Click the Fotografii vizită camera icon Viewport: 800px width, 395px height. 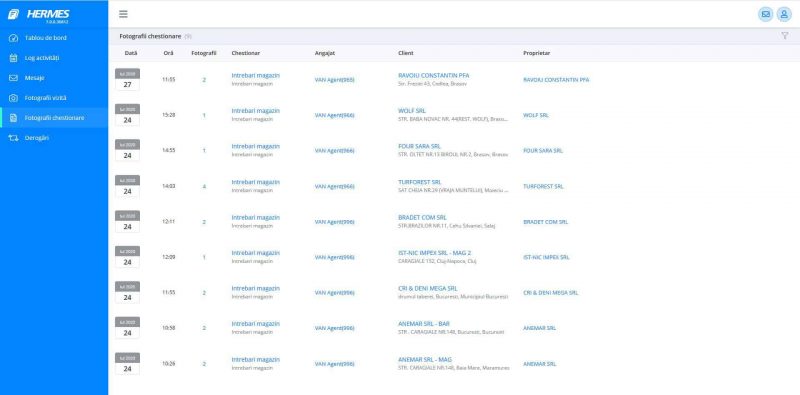[x=14, y=98]
